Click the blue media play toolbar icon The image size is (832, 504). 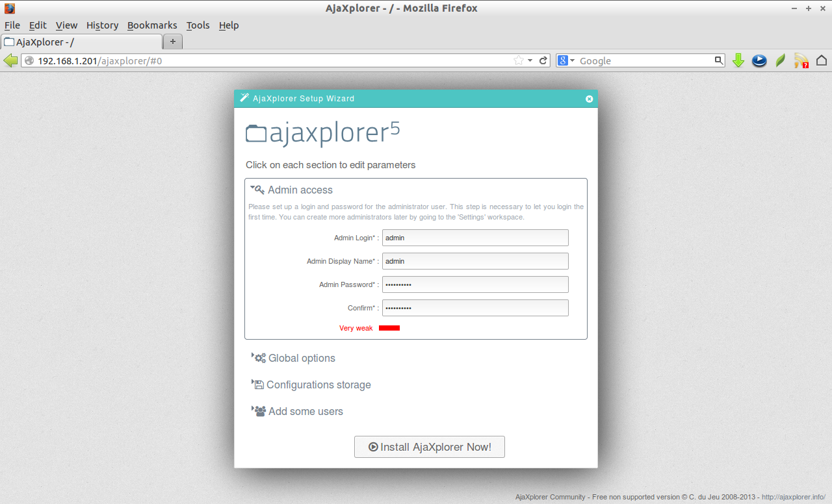click(x=759, y=61)
